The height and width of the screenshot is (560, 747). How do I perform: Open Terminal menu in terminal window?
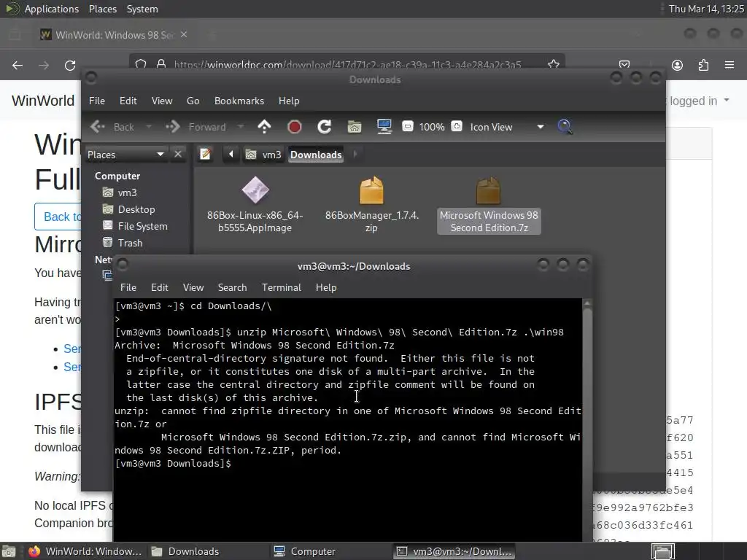(281, 287)
